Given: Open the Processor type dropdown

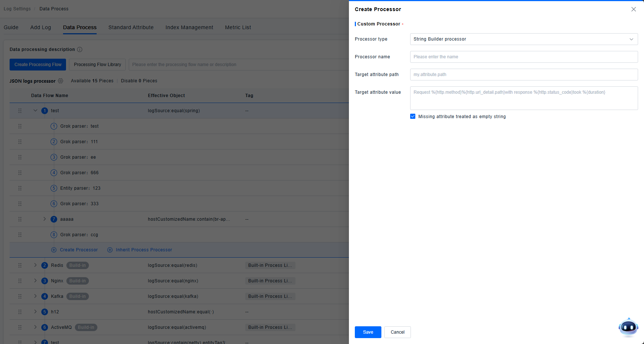Looking at the screenshot, I should click(523, 39).
